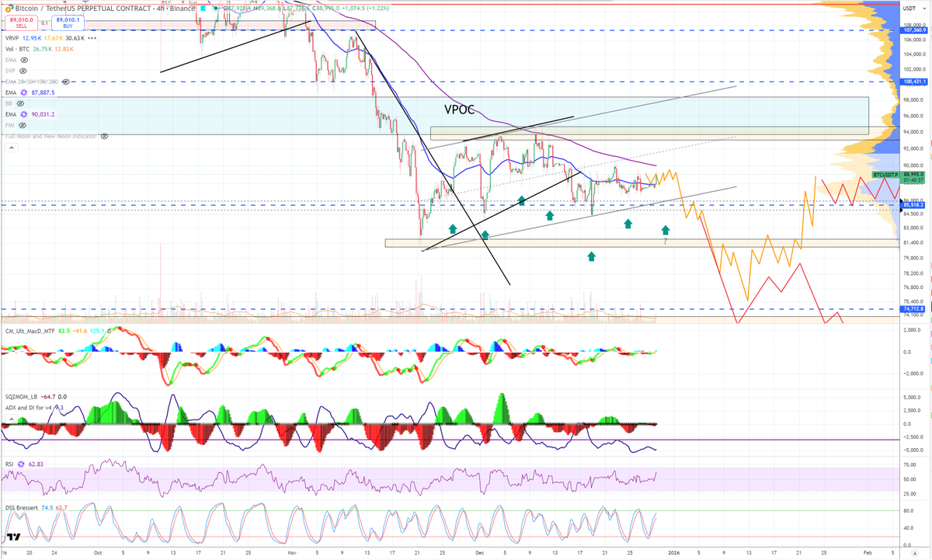
Task: Click the 74,712.8 price label on the axis
Action: click(914, 309)
